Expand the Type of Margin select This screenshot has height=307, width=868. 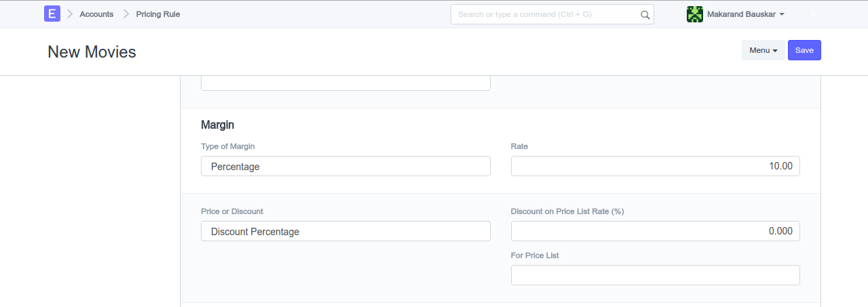coord(345,166)
